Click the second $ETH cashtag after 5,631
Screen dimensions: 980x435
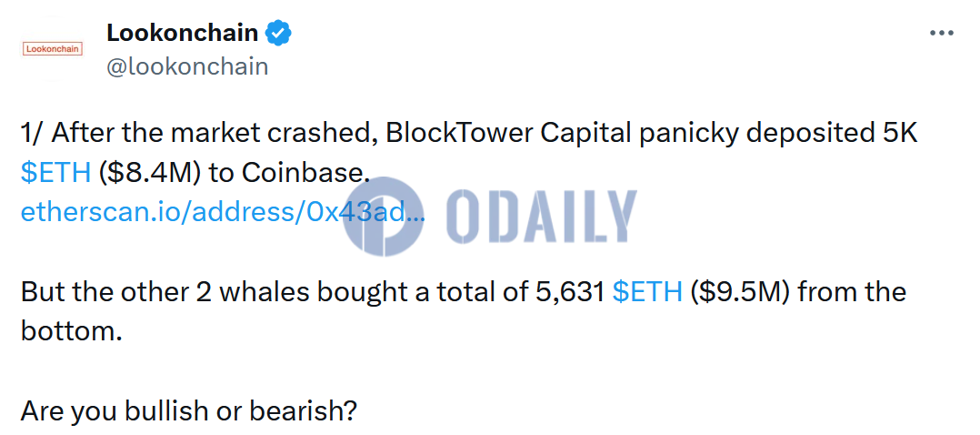coord(647,292)
